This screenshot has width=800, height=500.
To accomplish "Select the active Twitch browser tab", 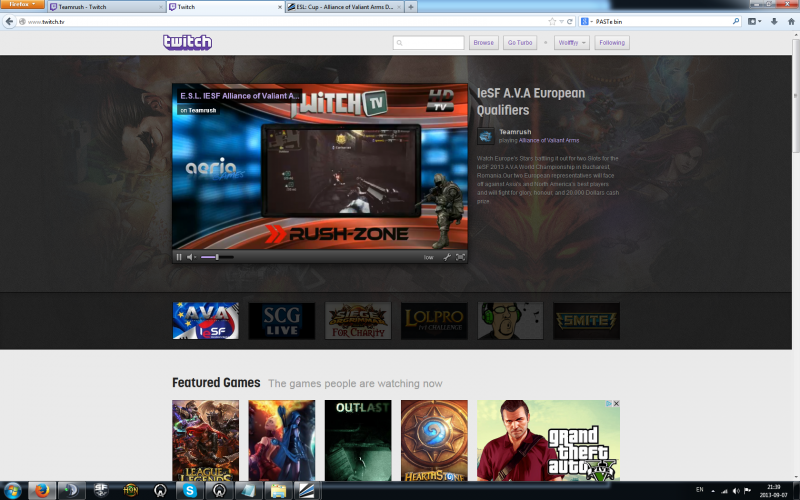I will [x=225, y=7].
